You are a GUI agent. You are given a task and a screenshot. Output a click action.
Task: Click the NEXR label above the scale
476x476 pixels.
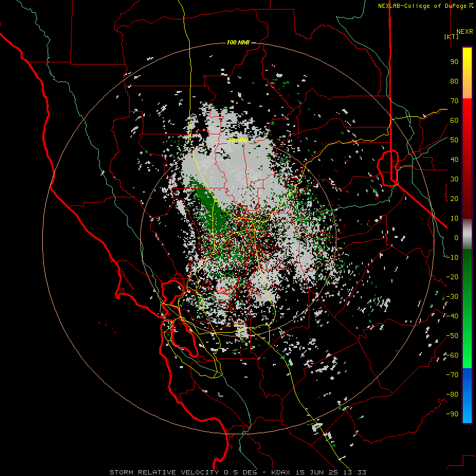pyautogui.click(x=465, y=32)
